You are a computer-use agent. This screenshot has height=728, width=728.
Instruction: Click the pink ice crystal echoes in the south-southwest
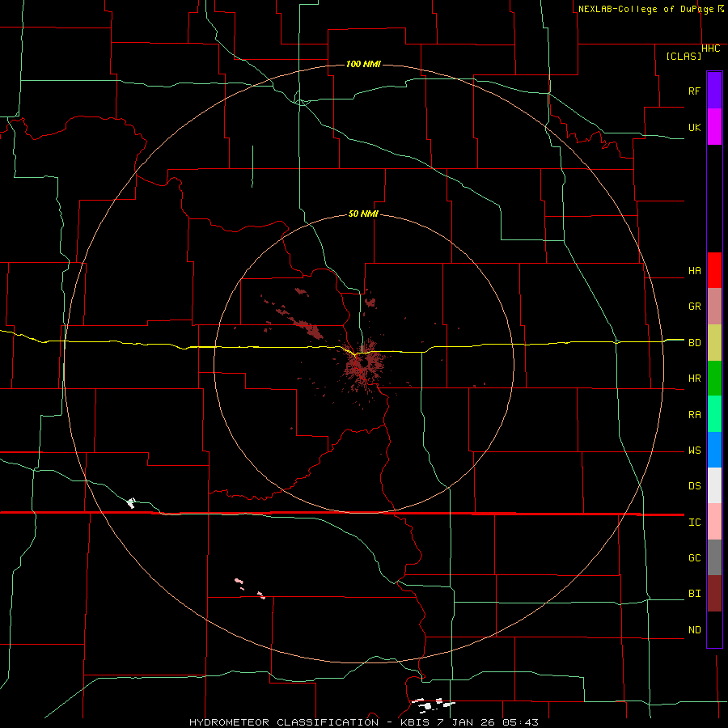click(250, 588)
